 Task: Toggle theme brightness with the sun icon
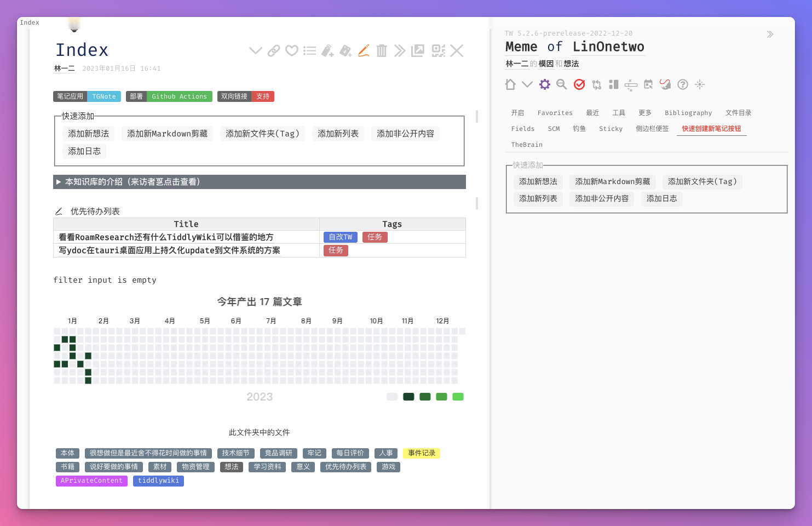[699, 84]
